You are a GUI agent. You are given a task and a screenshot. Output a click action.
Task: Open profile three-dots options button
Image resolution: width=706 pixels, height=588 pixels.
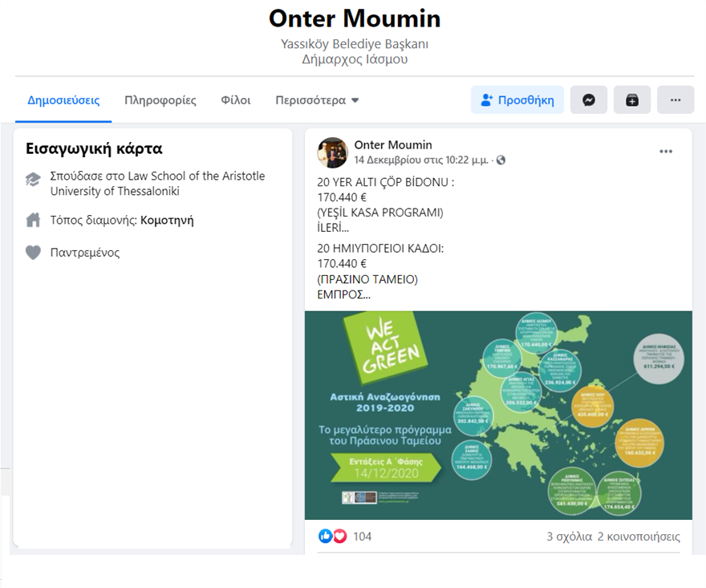676,100
